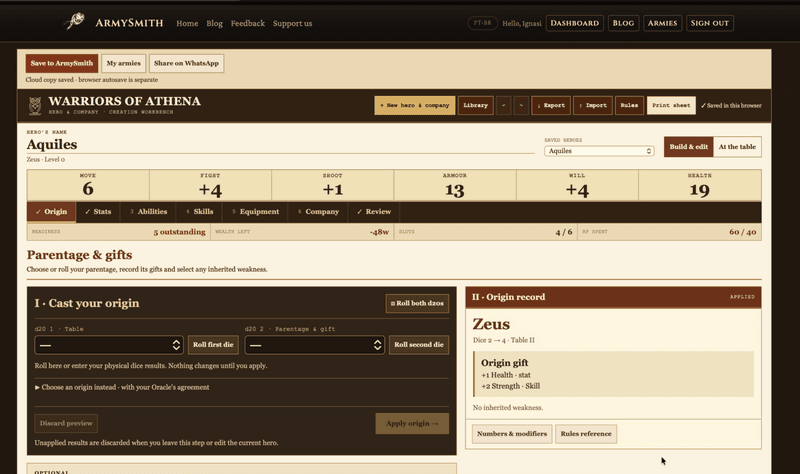Create a new hero & company
Viewport: 800px width, 474px height.
point(414,106)
